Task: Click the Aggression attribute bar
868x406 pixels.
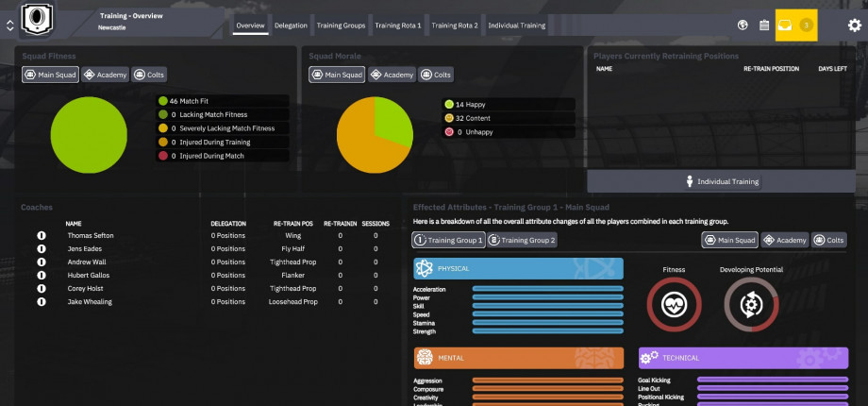Action: coord(547,380)
